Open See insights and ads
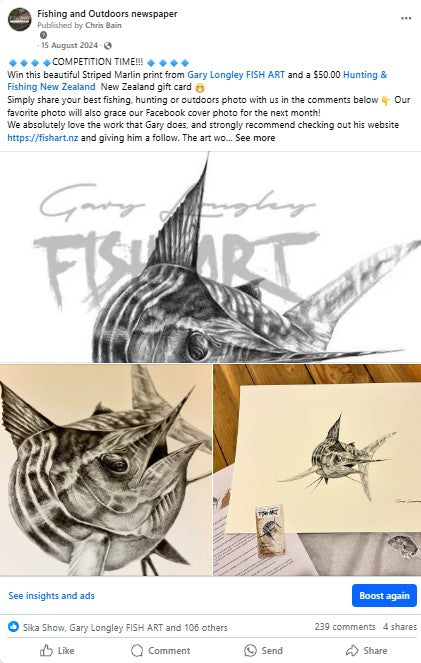 point(52,595)
